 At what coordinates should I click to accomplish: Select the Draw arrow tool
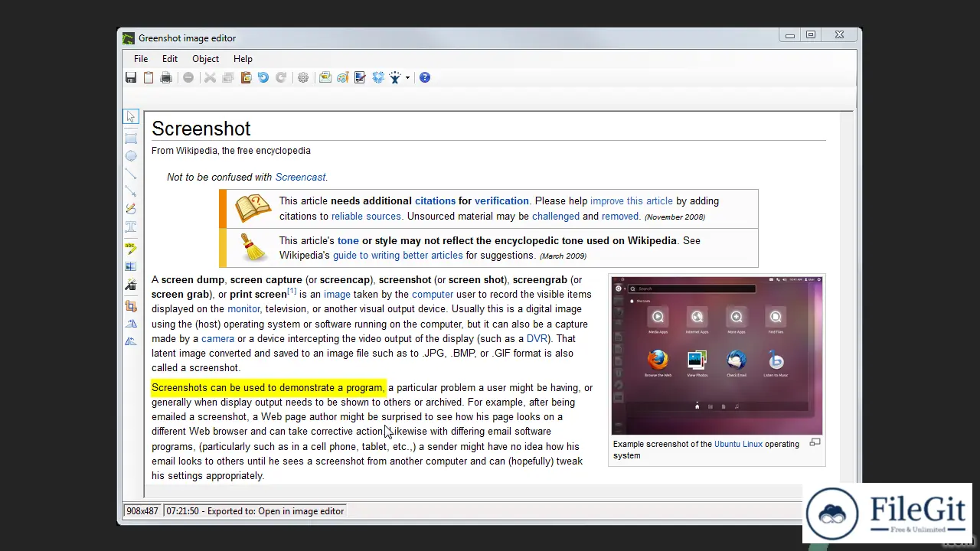tap(131, 191)
